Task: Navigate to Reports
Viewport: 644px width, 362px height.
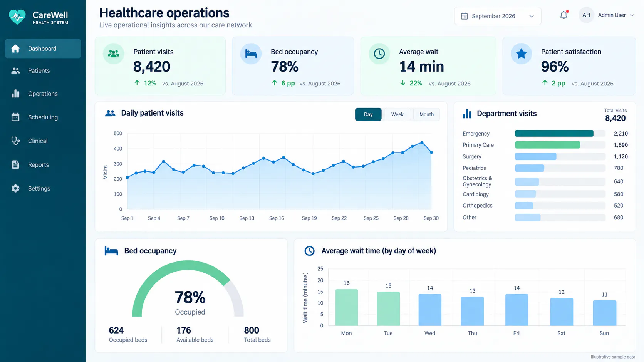Action: tap(43, 165)
